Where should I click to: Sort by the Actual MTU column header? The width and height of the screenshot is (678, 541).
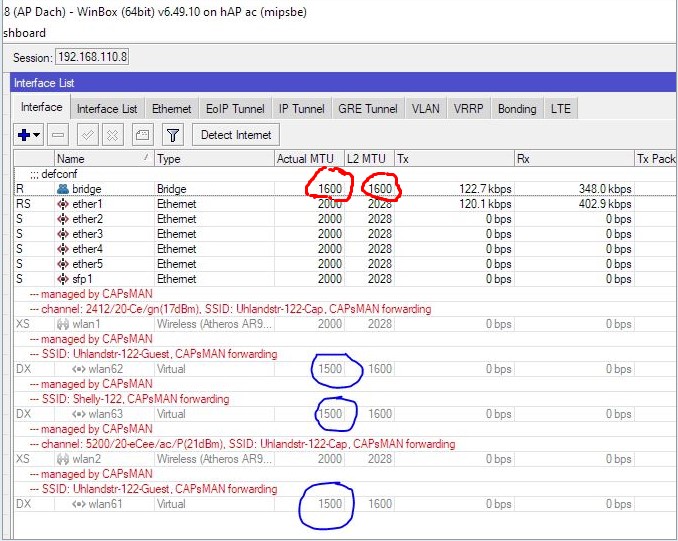point(309,159)
